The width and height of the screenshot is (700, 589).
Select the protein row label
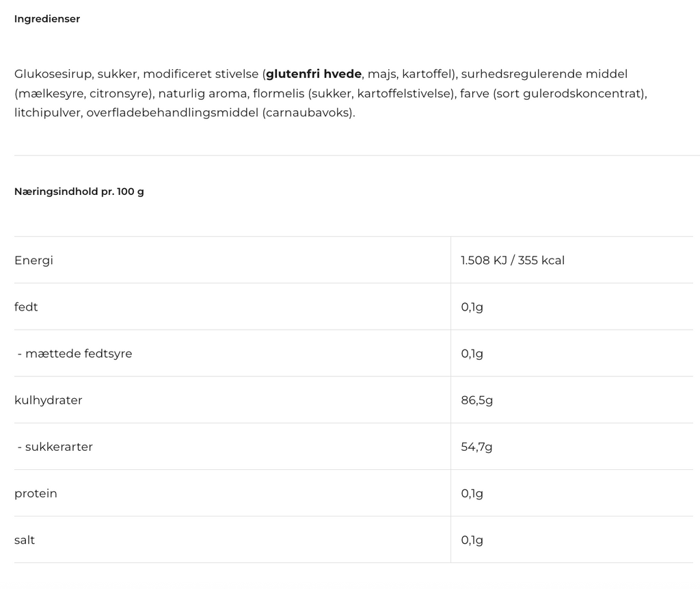[x=36, y=494]
